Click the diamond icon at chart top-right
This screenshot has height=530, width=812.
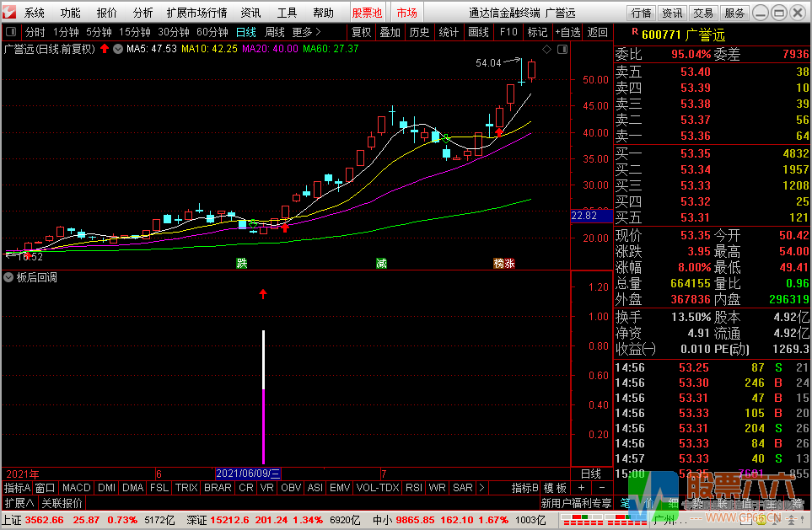547,49
